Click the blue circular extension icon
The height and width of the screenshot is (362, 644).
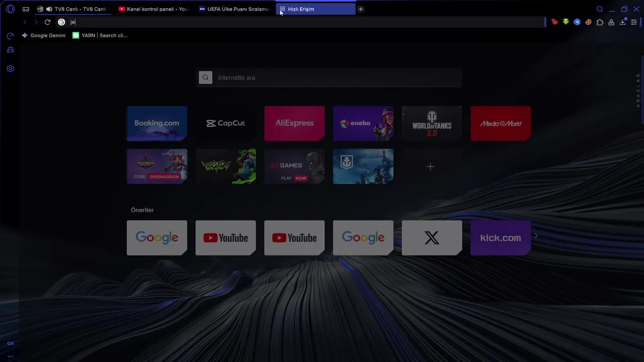coord(577,22)
